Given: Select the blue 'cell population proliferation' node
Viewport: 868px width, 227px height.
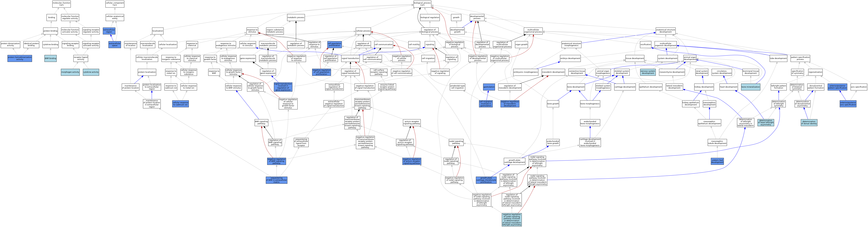Looking at the screenshot, I should pyautogui.click(x=335, y=45).
